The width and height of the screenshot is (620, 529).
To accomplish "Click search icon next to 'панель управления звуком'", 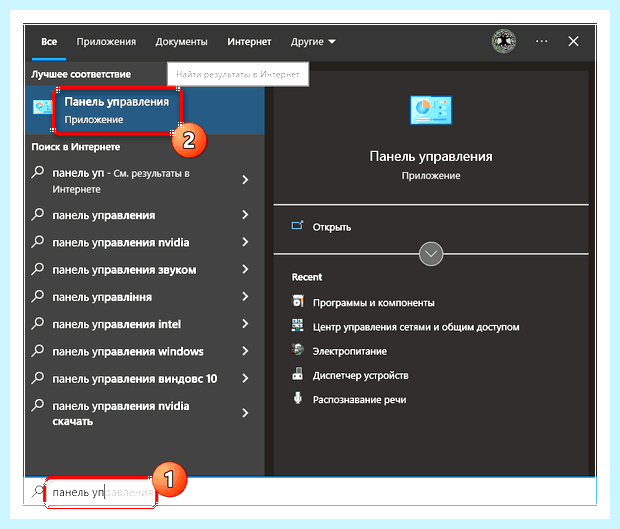I will pyautogui.click(x=38, y=269).
